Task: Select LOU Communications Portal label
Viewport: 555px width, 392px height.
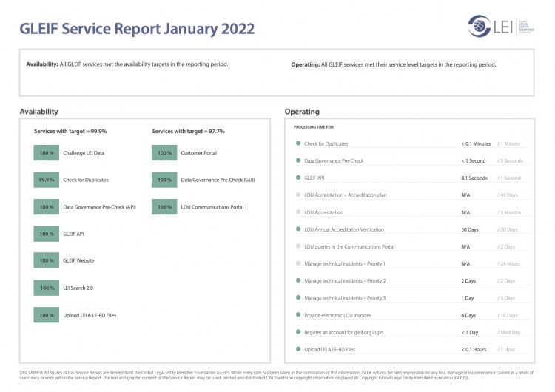Action: tap(212, 207)
